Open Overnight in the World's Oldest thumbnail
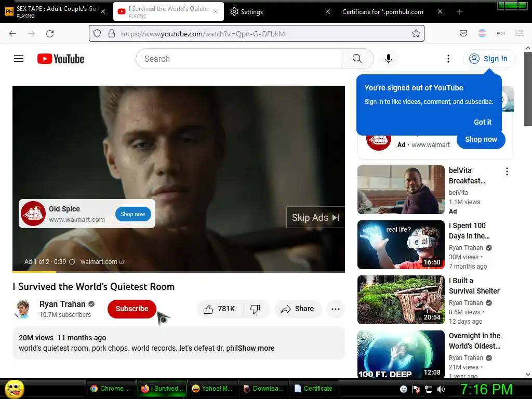The height and width of the screenshot is (399, 532). click(401, 354)
